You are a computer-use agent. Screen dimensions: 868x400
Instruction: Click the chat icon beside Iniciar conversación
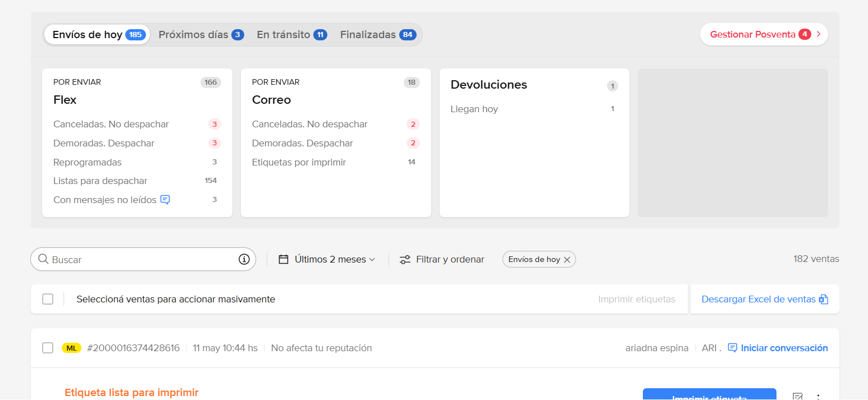tap(732, 348)
